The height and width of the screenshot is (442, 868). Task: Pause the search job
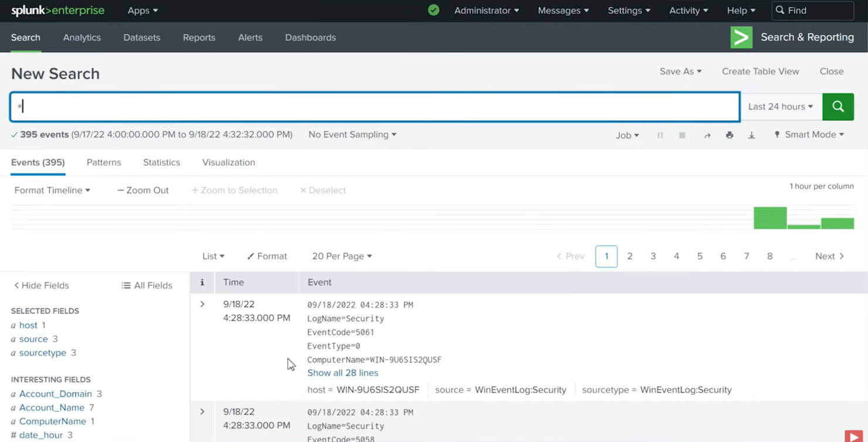click(660, 135)
